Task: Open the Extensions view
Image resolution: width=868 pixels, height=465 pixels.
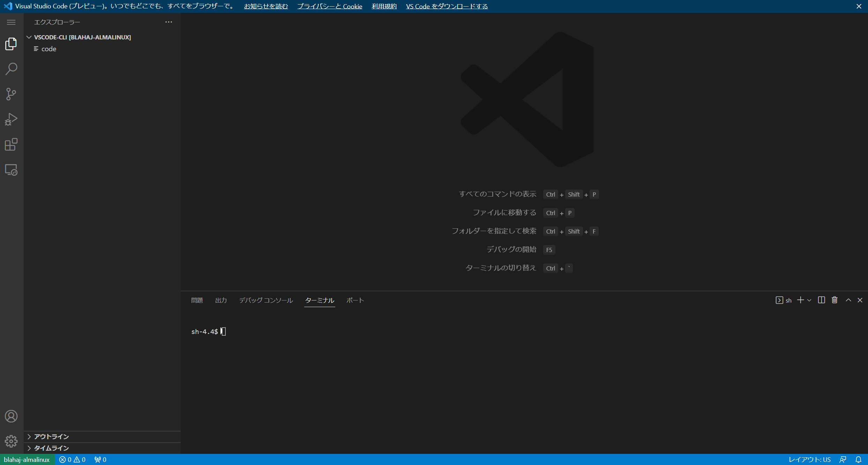Action: [x=11, y=144]
